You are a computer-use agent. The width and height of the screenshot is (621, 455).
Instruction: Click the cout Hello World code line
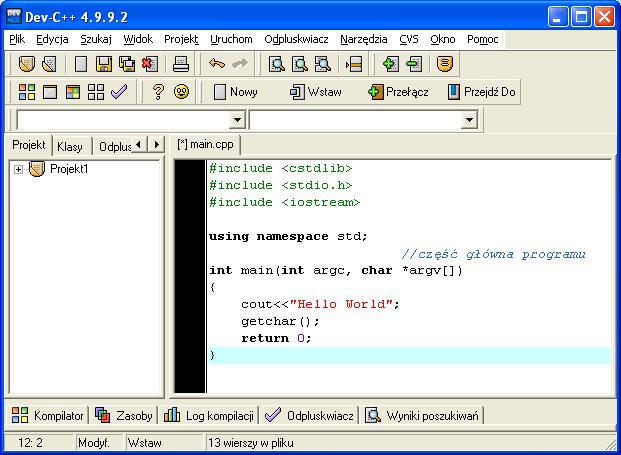(x=320, y=304)
